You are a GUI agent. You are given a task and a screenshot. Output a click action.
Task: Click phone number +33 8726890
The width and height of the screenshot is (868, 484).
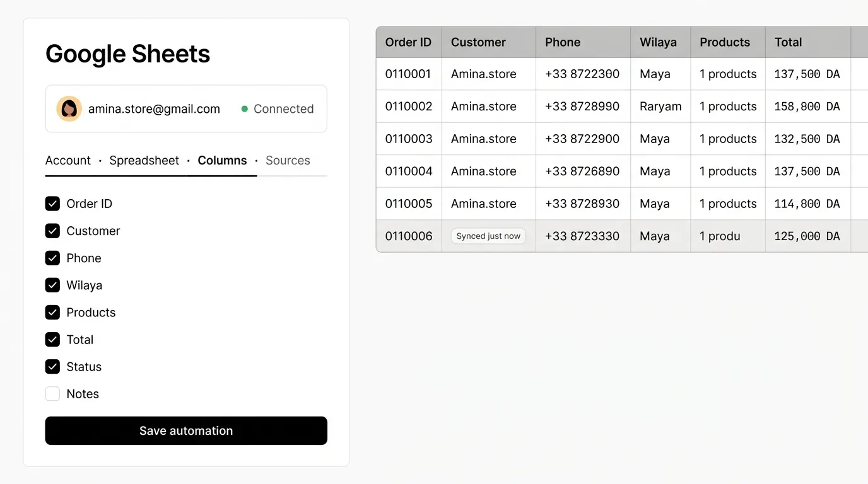pyautogui.click(x=582, y=171)
